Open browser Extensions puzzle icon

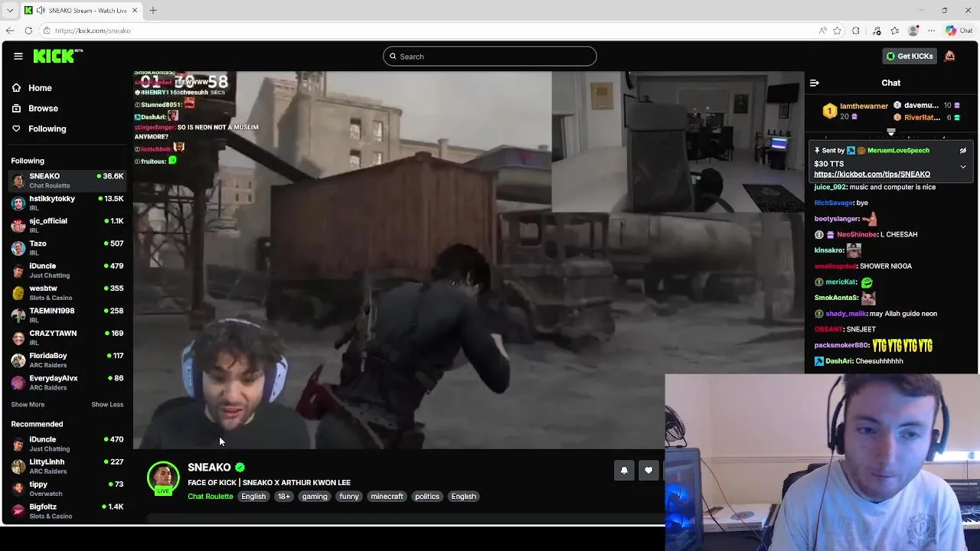(x=856, y=31)
